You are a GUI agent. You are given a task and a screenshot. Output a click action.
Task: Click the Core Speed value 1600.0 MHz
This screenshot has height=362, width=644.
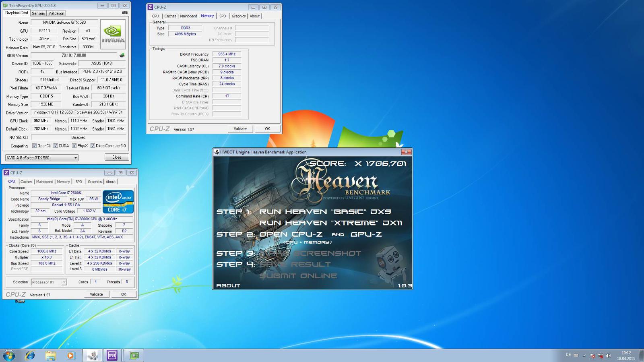(x=47, y=251)
